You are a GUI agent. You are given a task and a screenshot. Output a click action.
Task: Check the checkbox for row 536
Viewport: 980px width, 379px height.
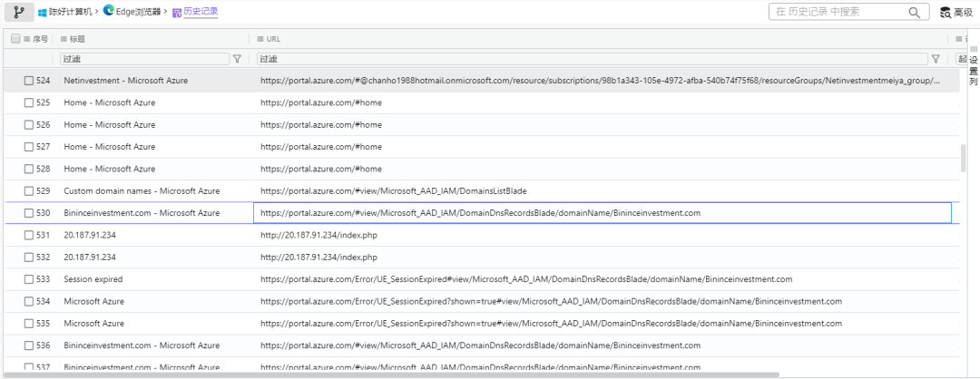(x=29, y=345)
